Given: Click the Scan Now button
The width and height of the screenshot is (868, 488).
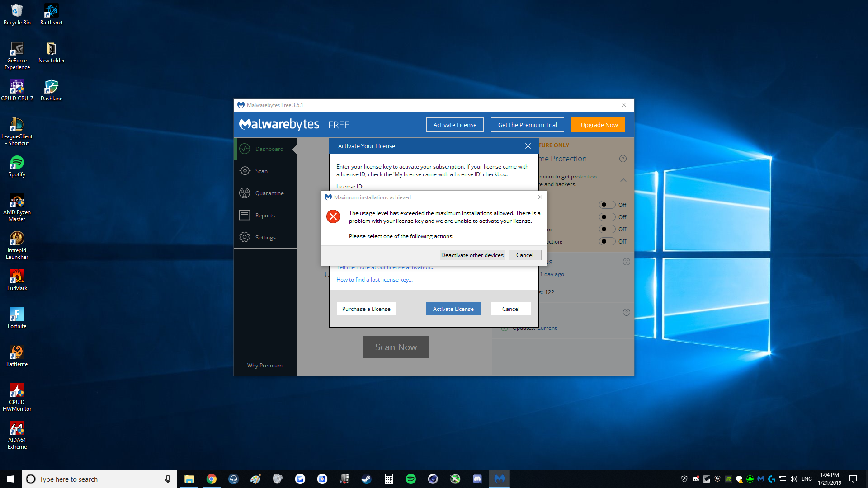Looking at the screenshot, I should point(396,347).
